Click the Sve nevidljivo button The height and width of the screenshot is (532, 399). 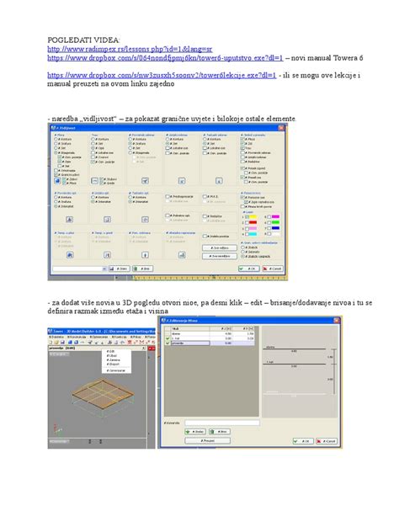coord(220,256)
